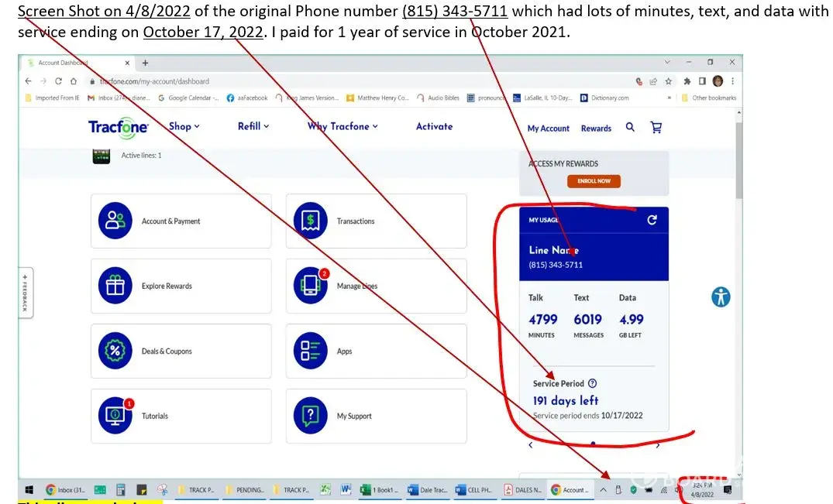
Task: Click the Activate menu item
Action: click(x=434, y=126)
